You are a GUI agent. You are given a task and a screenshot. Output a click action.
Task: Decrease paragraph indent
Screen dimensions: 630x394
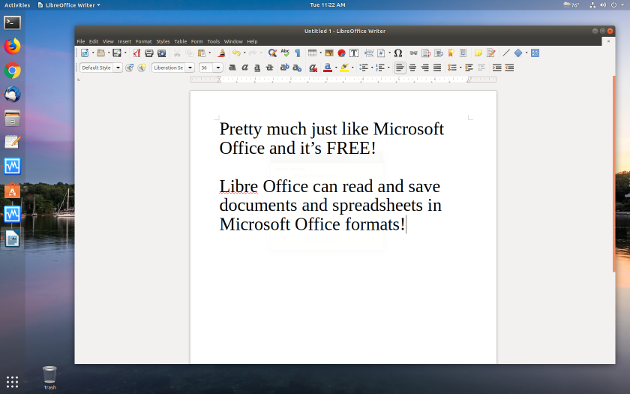[509, 67]
